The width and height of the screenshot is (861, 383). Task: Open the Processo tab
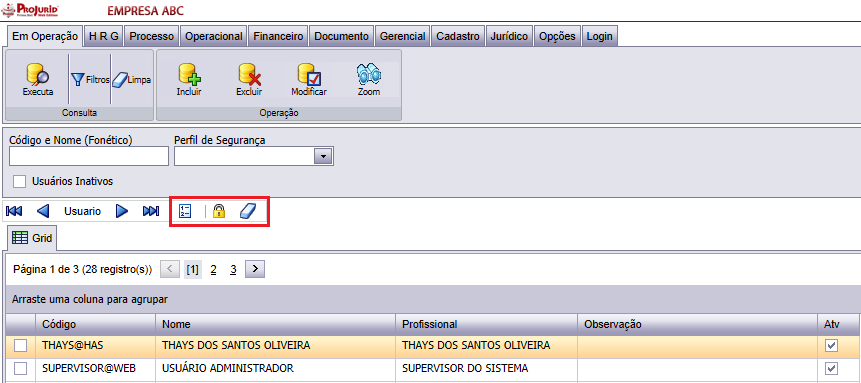pos(152,36)
